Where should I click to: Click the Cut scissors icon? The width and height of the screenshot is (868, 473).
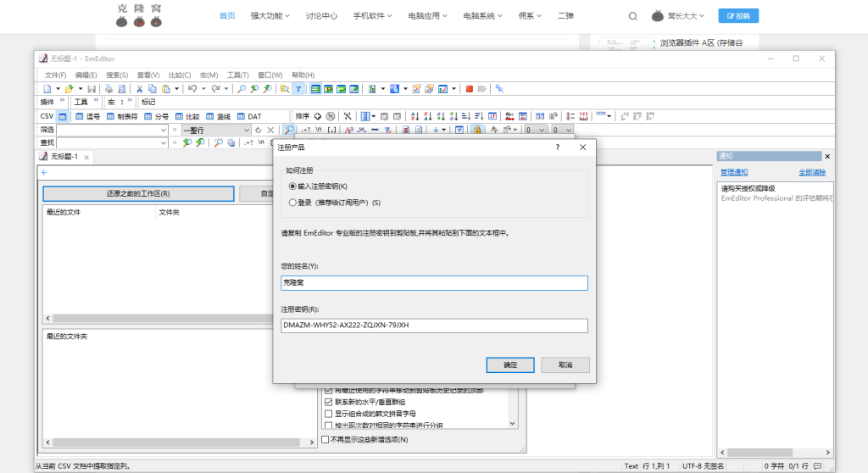[140, 89]
